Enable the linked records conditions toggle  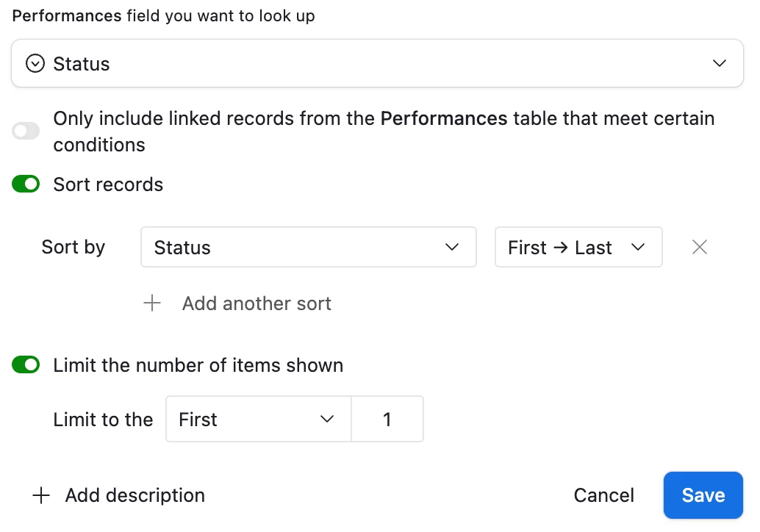pos(26,132)
